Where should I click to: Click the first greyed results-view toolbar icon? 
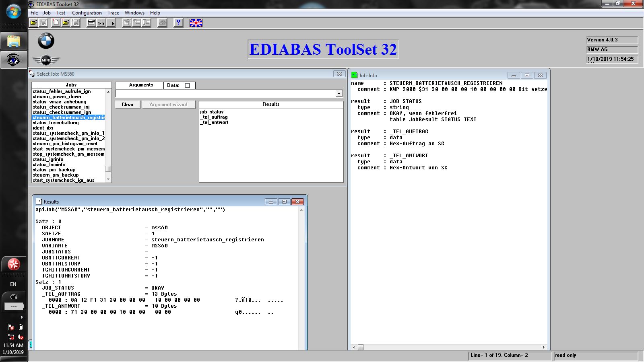(127, 23)
